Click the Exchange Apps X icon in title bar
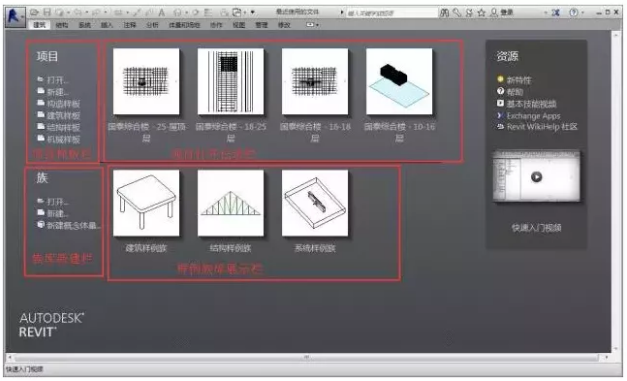627x381 pixels. [555, 13]
